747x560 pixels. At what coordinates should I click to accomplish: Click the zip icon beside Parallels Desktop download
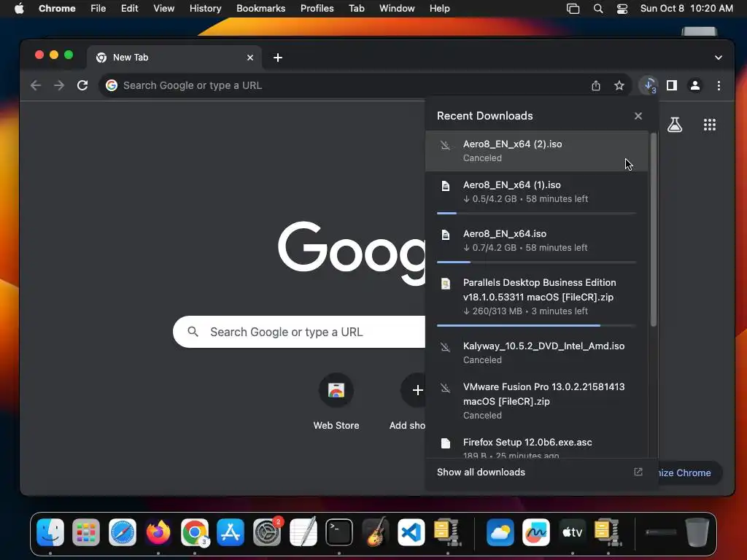[446, 284]
